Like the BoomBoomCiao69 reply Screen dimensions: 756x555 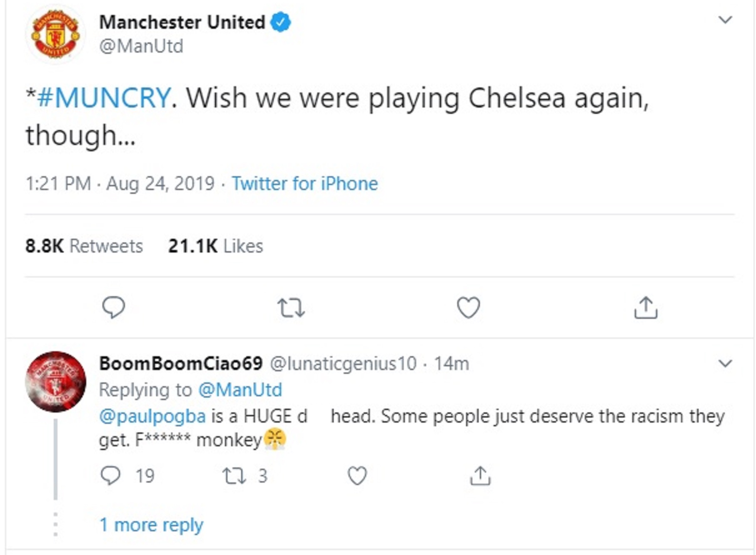click(357, 475)
